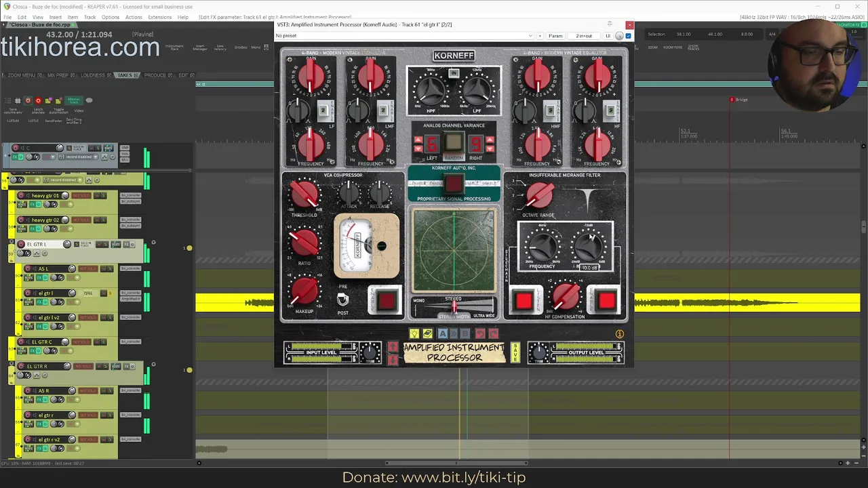Click the plugin redo arrow icon
868x488 pixels.
point(493,333)
